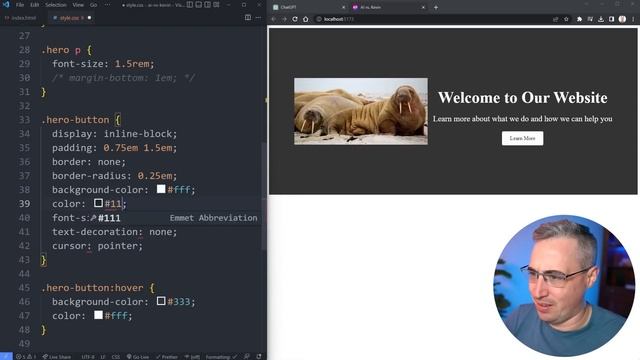This screenshot has height=360, width=640.
Task: Accept the #111 Emmet Abbreviation suggestion
Action: [174, 218]
